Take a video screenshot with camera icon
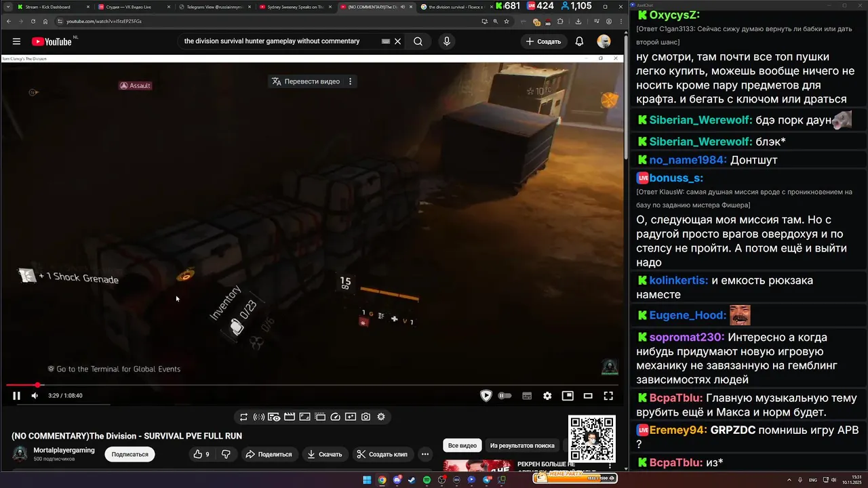The image size is (868, 488). coord(366,417)
